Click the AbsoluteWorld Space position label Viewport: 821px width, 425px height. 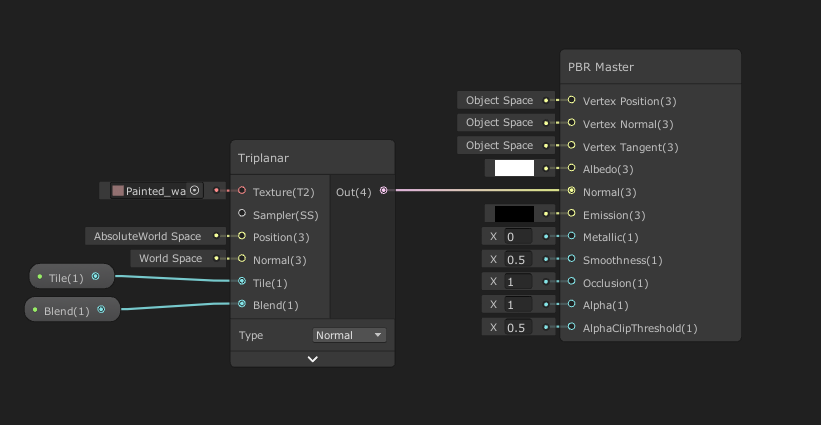pos(147,236)
